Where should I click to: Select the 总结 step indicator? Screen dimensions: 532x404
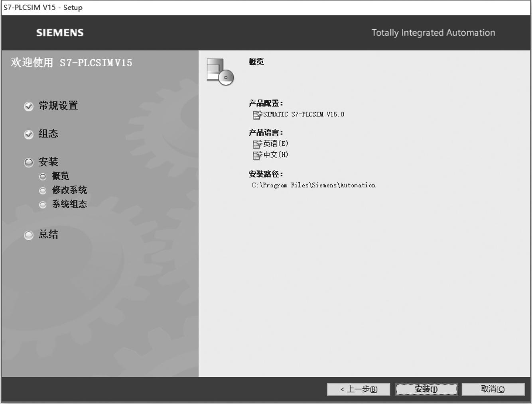pyautogui.click(x=29, y=235)
